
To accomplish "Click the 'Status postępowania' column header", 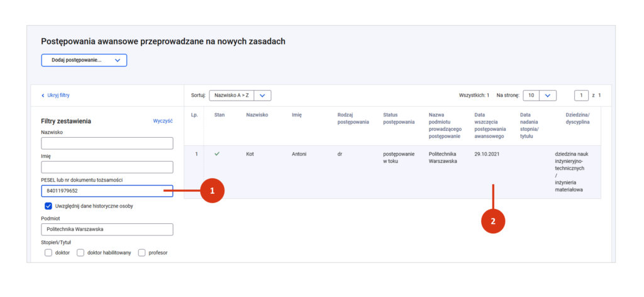I will coord(399,118).
